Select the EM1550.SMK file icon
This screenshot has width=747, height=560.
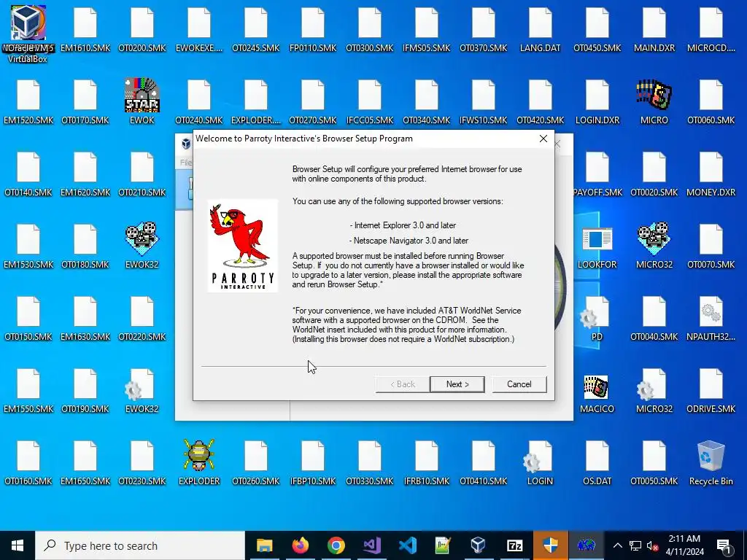(28, 389)
